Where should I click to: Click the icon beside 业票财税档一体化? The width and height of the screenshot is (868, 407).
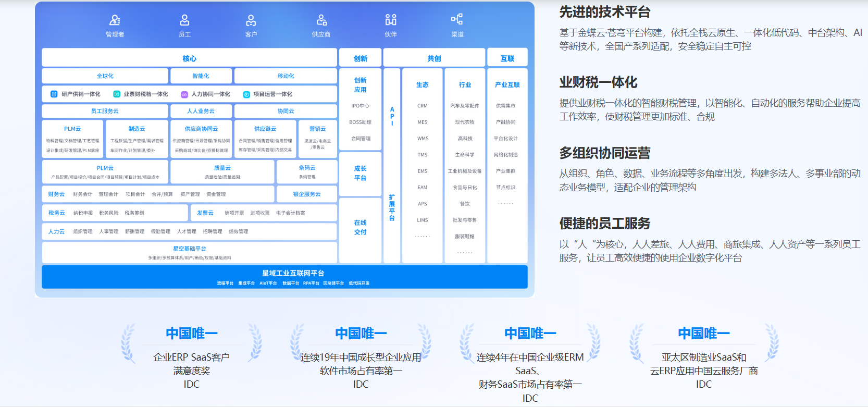click(x=117, y=94)
